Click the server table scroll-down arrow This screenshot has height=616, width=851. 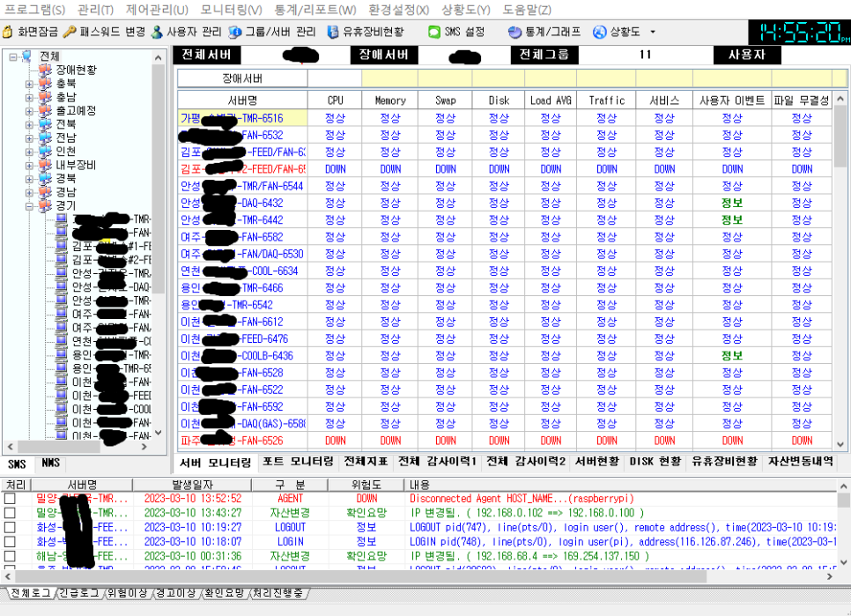[840, 444]
